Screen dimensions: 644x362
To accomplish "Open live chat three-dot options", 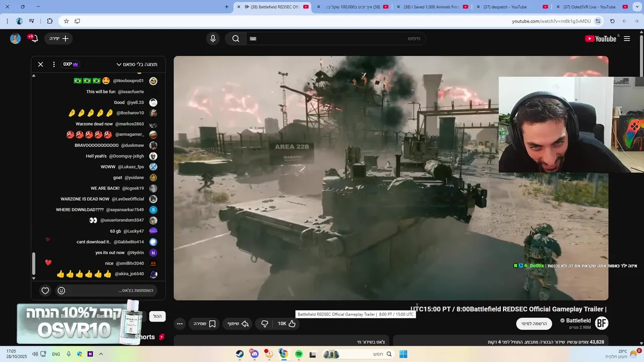I will pyautogui.click(x=54, y=64).
